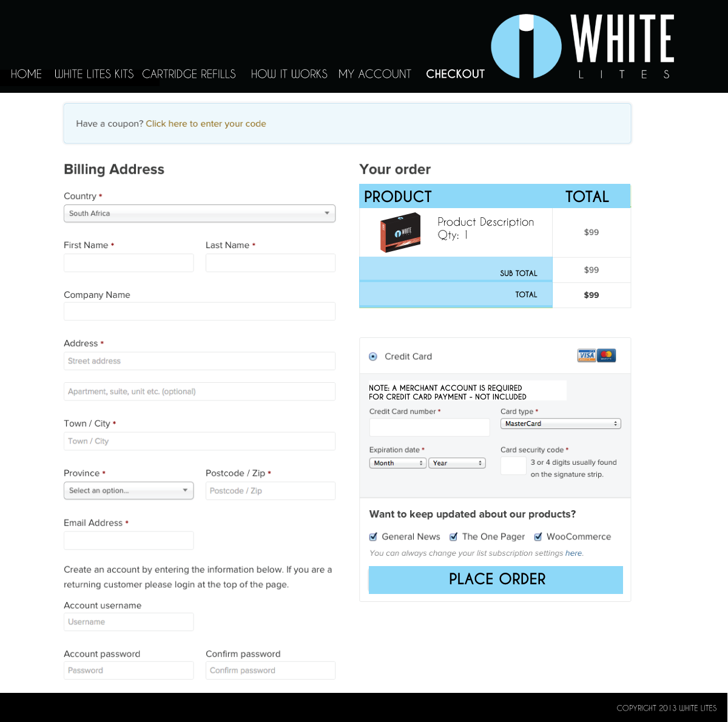This screenshot has width=728, height=722.
Task: Click the SUB TOTAL label
Action: pos(519,274)
